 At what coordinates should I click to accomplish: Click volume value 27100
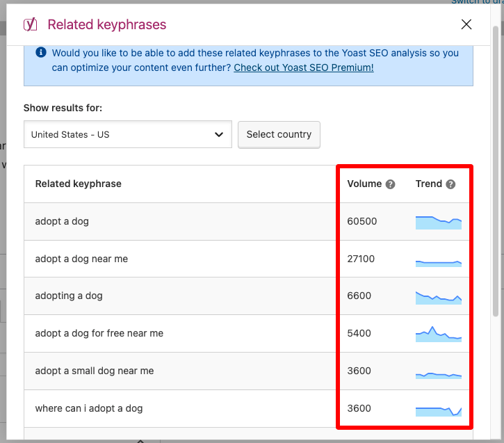coord(361,259)
